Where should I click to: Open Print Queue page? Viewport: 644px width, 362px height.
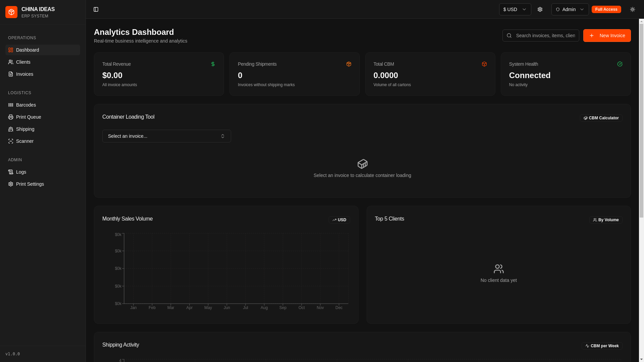43,117
